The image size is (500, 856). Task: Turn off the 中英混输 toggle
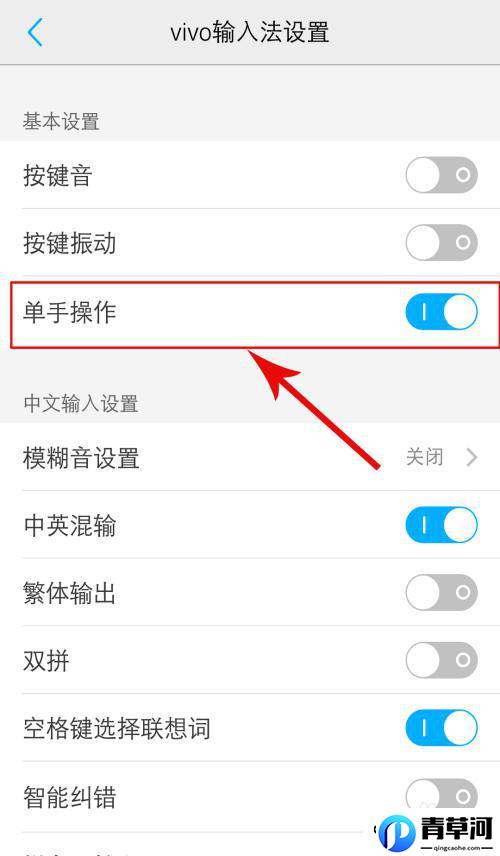441,525
